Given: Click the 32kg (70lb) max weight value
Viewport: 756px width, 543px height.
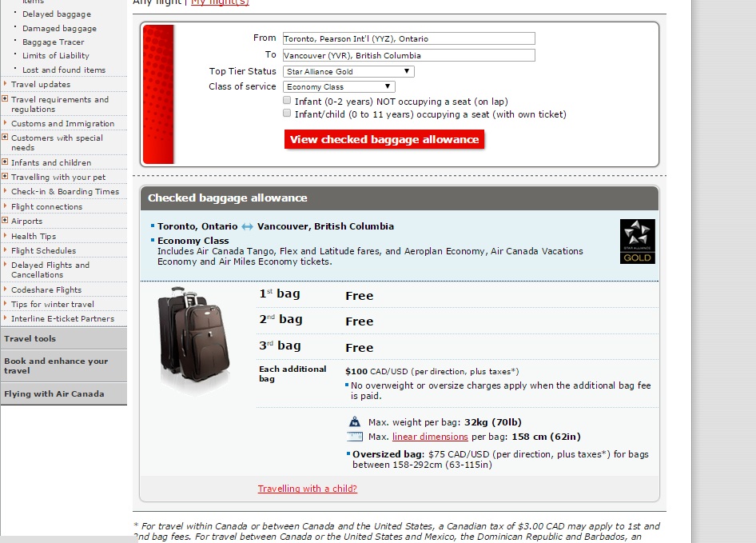Looking at the screenshot, I should pyautogui.click(x=493, y=422).
